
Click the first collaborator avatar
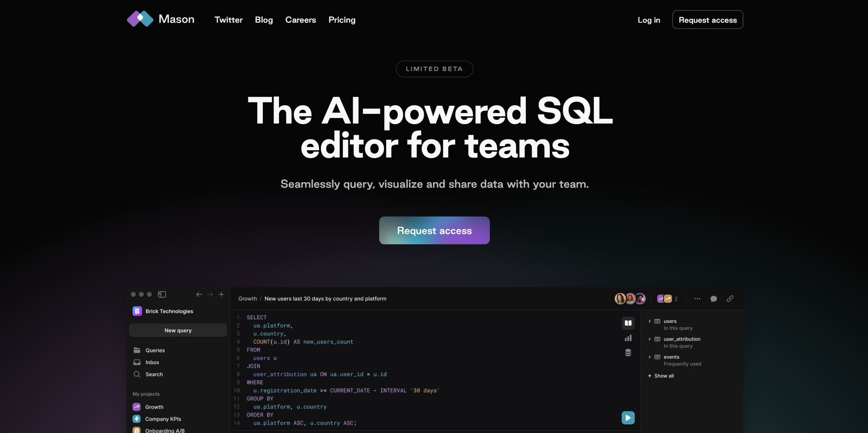click(620, 299)
